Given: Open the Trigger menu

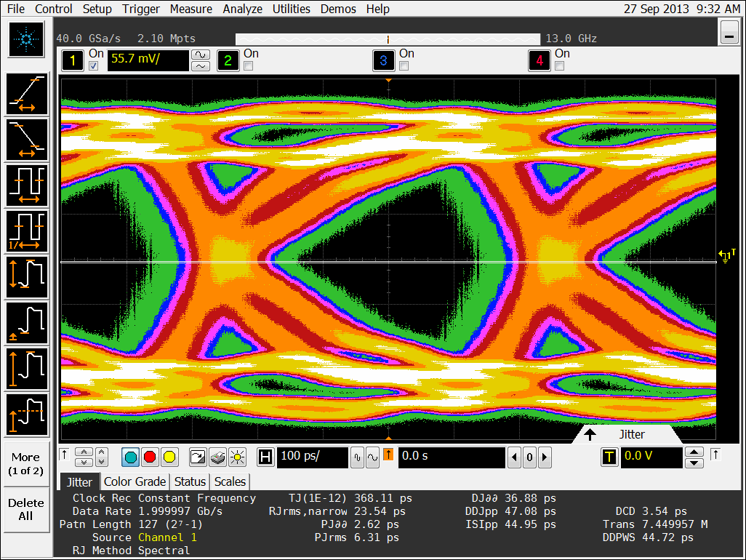Looking at the screenshot, I should (x=141, y=9).
